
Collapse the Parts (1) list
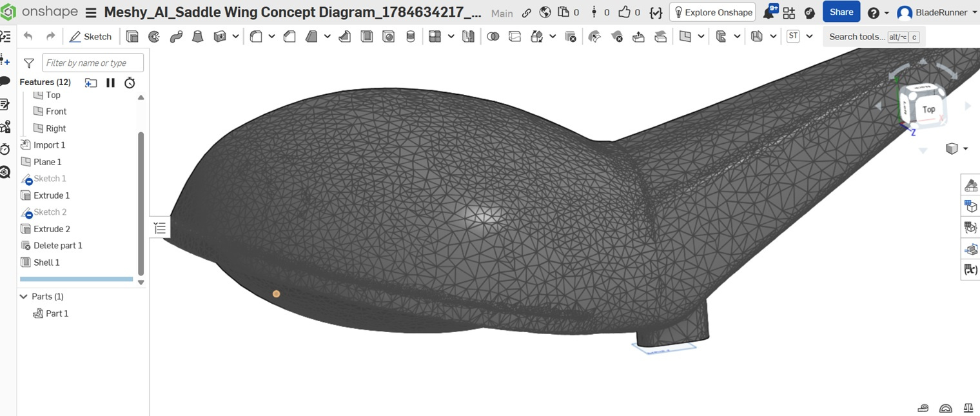(x=24, y=297)
